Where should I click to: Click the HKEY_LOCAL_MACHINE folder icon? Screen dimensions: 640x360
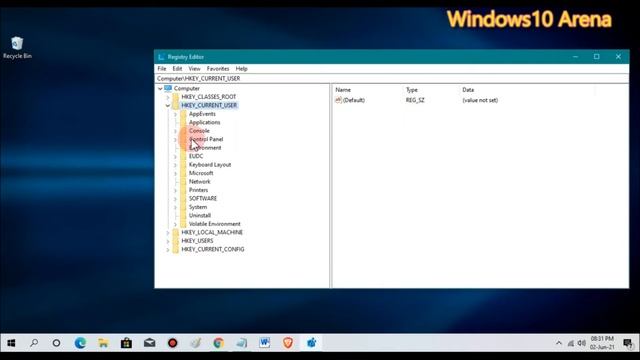click(176, 232)
